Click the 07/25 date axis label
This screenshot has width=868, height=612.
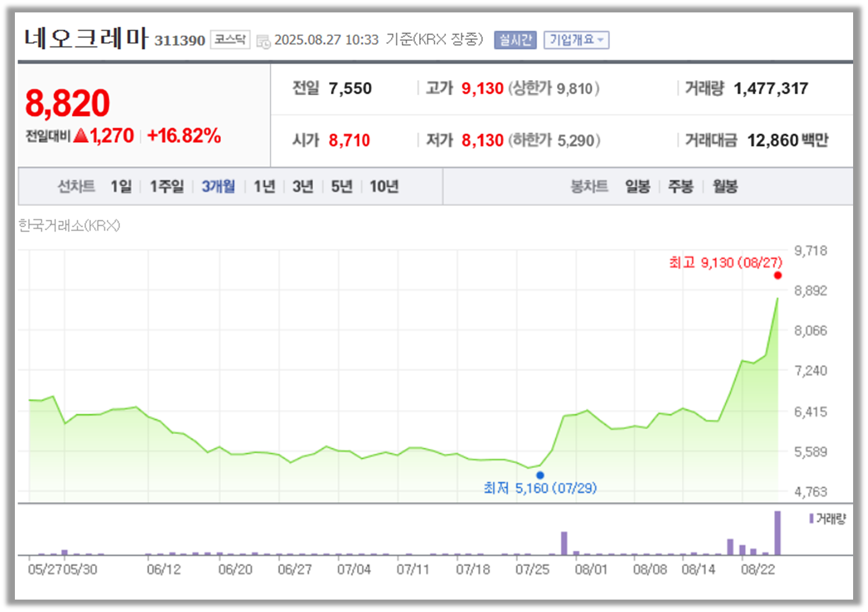(533, 569)
